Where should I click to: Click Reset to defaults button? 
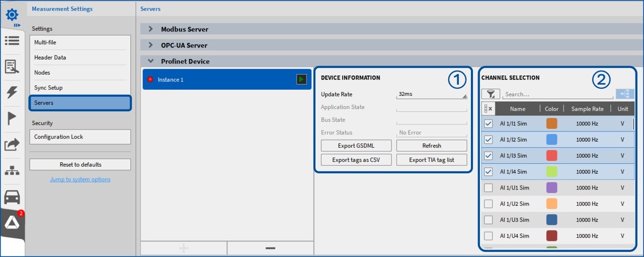tap(80, 164)
